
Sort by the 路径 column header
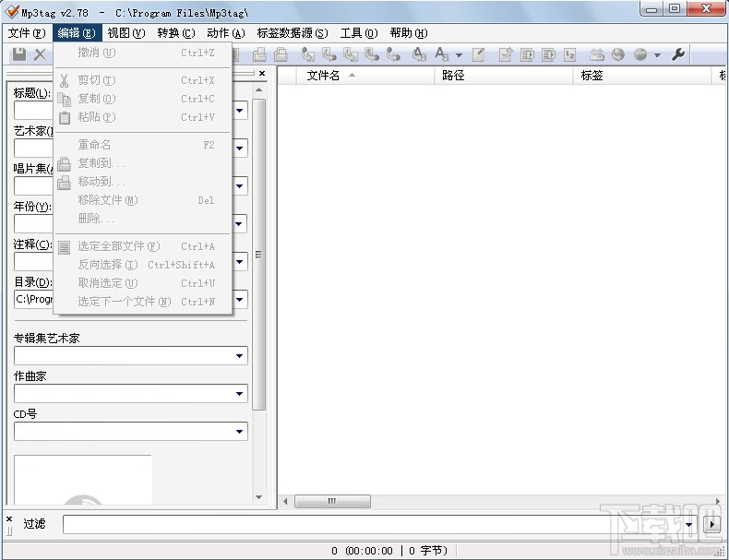(504, 76)
